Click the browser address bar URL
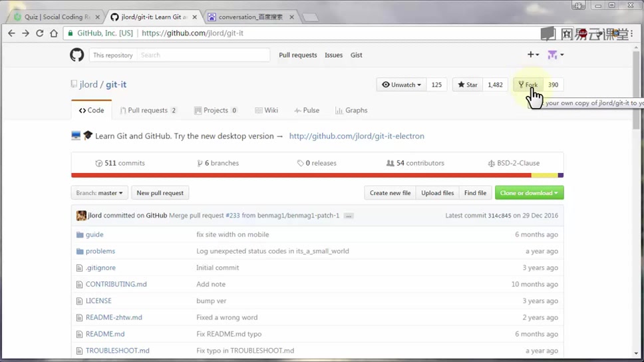644x362 pixels. 192,33
